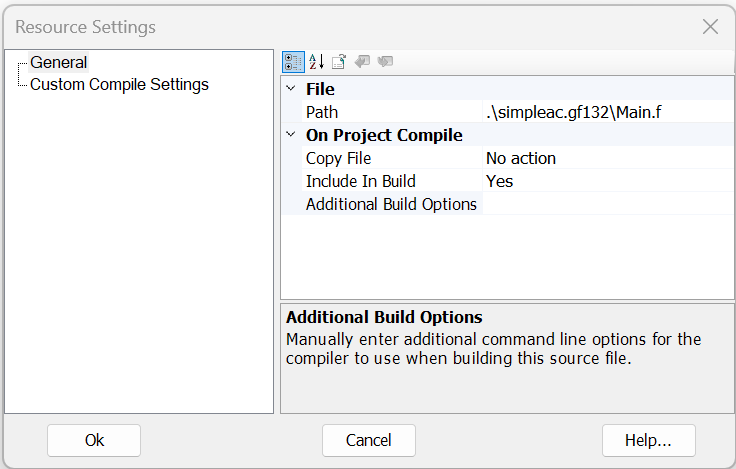Viewport: 736px width, 469px height.
Task: Open Help with the Help... button
Action: coord(648,440)
